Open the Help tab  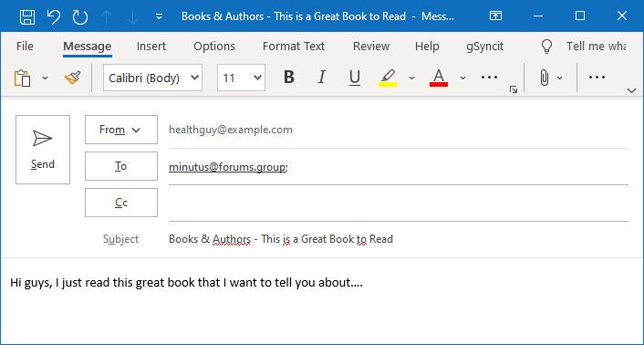tap(427, 46)
